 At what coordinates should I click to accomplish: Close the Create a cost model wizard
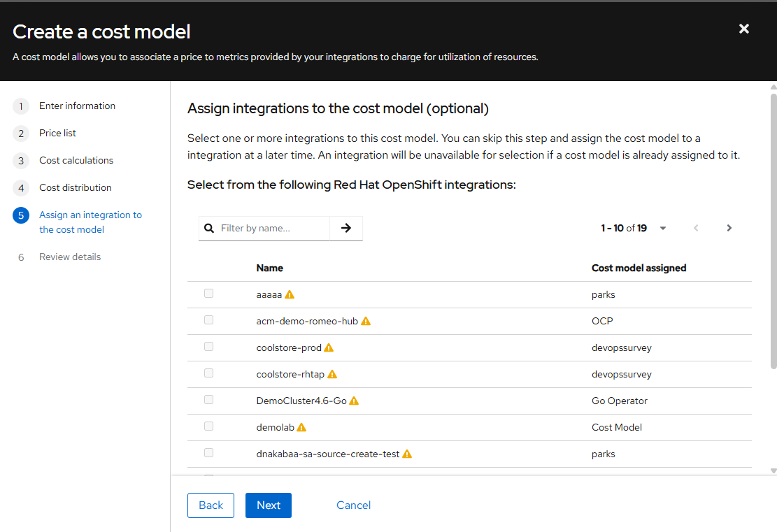click(x=744, y=29)
